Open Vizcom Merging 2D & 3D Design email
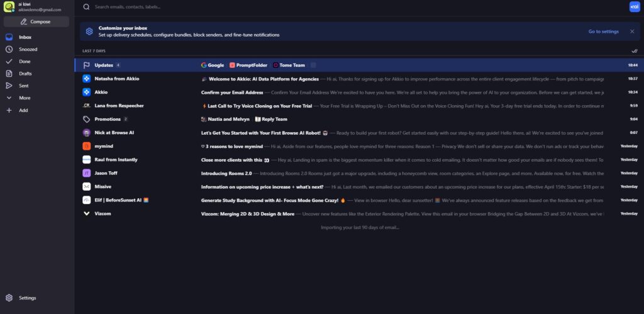644x314 pixels. pos(359,214)
